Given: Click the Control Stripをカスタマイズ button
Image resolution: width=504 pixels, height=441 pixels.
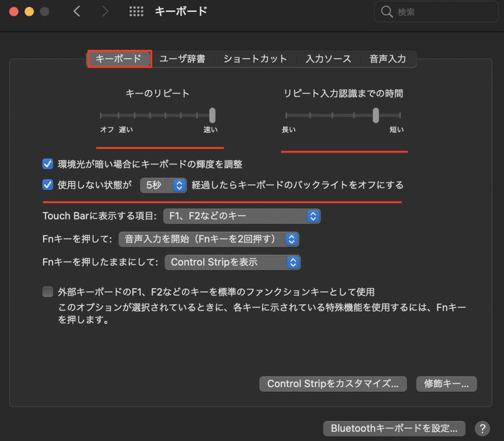Looking at the screenshot, I should click(x=333, y=384).
